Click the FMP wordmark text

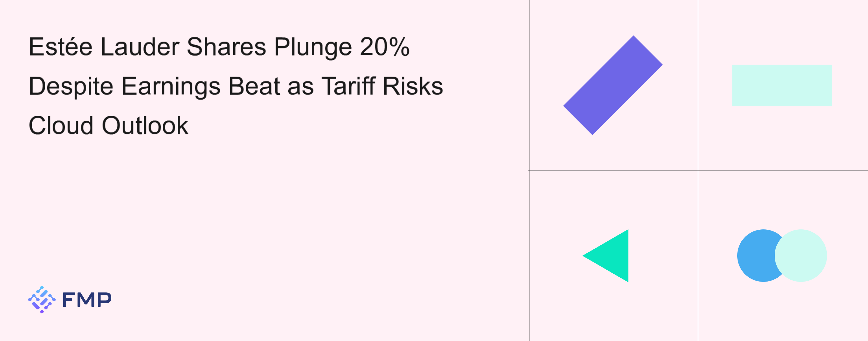pyautogui.click(x=87, y=299)
